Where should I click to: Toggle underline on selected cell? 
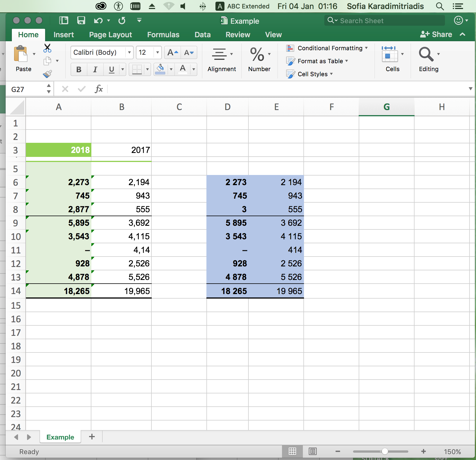(111, 69)
